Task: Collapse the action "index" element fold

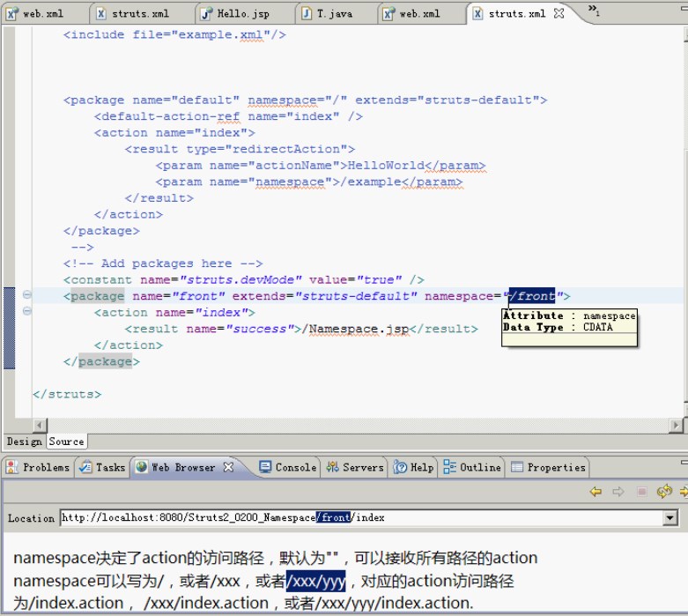Action: (27, 312)
